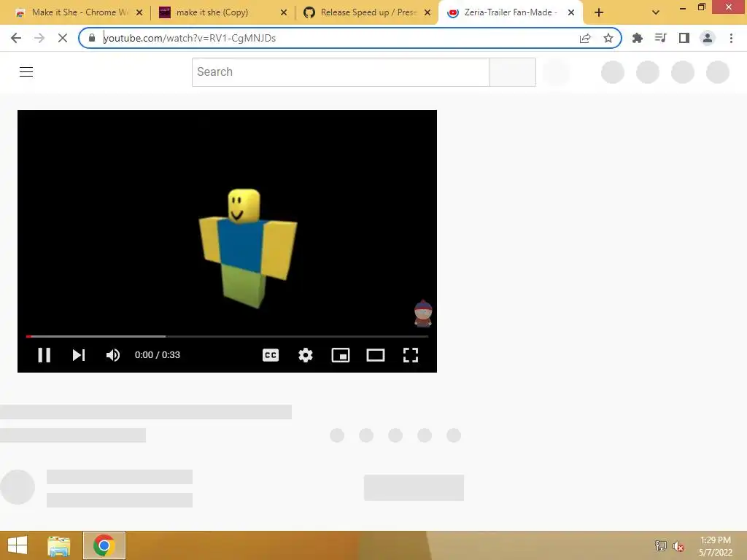Stop loading the page

pyautogui.click(x=63, y=38)
